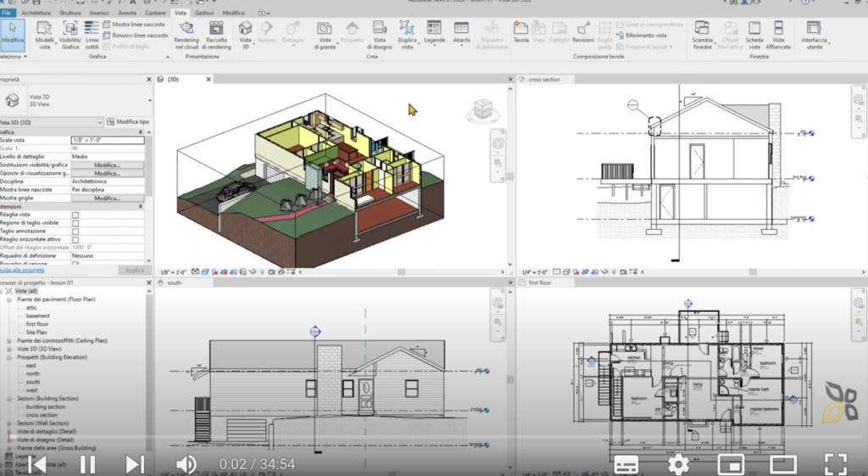Close the {3D} view tab

(x=209, y=79)
